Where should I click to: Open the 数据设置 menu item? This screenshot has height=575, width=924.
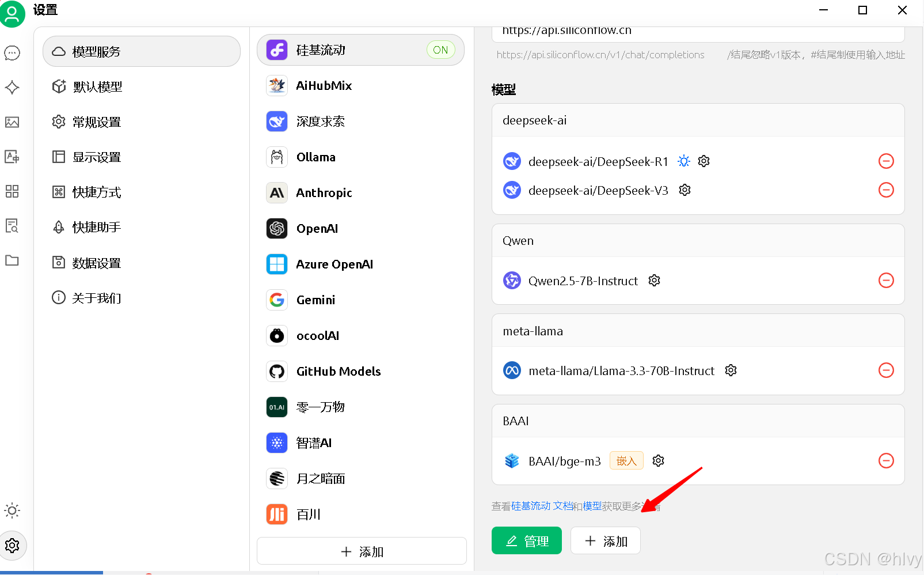[142, 263]
